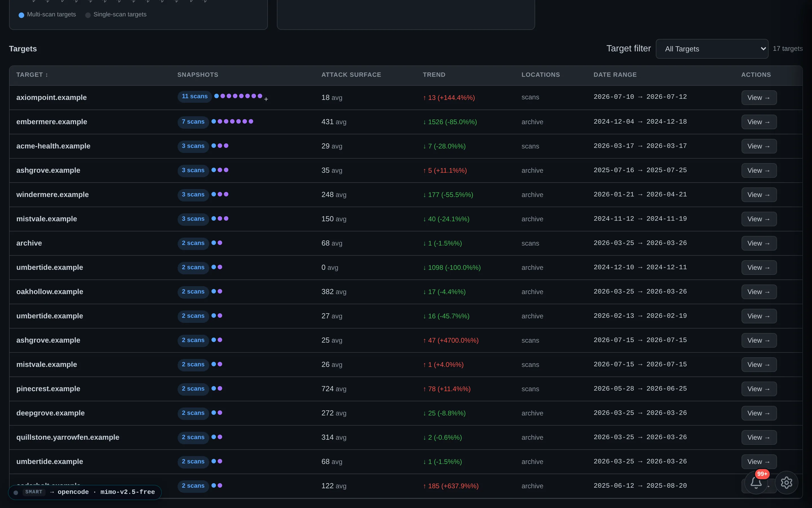Click the first snapshot dot for embermere.example
This screenshot has height=508, width=812.
(214, 121)
